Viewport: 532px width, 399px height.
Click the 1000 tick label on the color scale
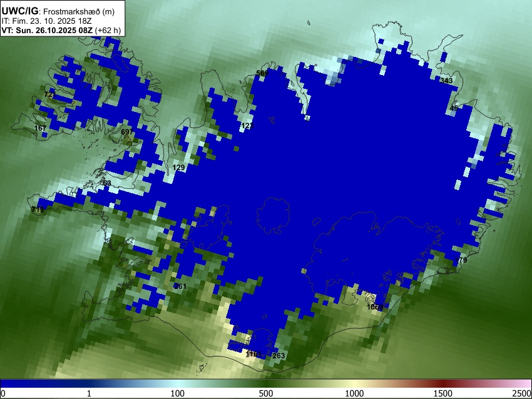354,393
